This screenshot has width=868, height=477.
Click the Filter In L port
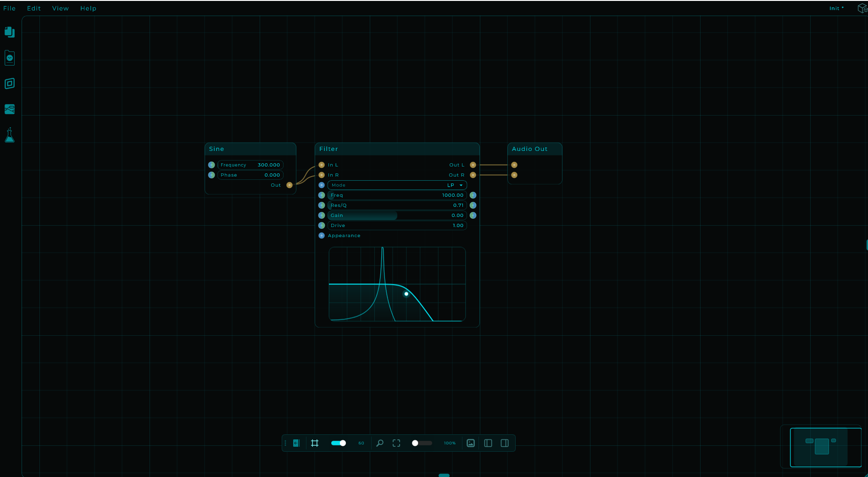pyautogui.click(x=322, y=165)
